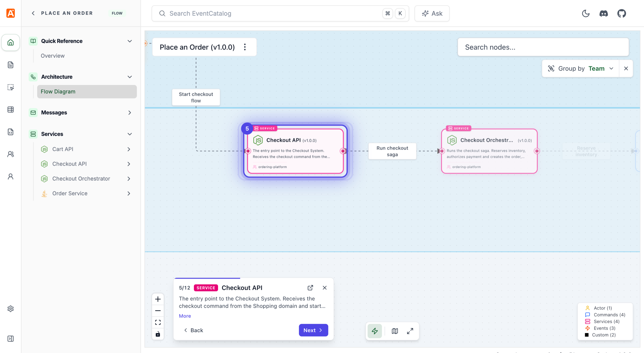
Task: Fit diagram to view
Action: [x=158, y=322]
